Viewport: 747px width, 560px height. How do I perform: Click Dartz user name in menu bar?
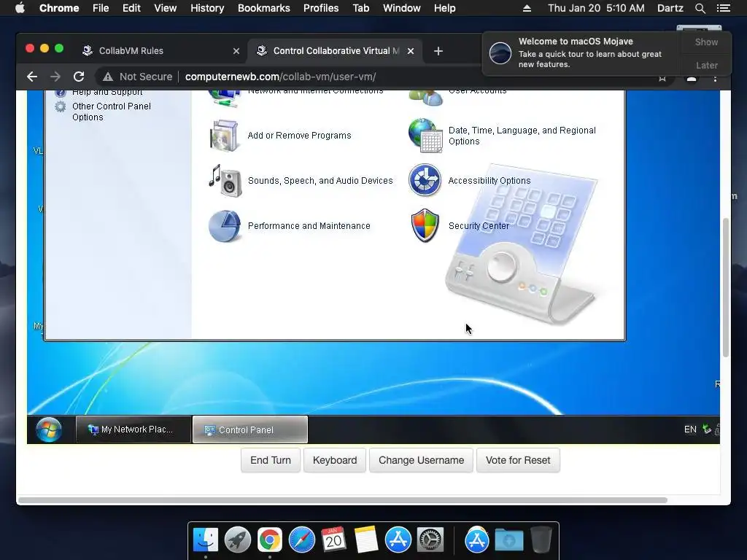click(670, 8)
